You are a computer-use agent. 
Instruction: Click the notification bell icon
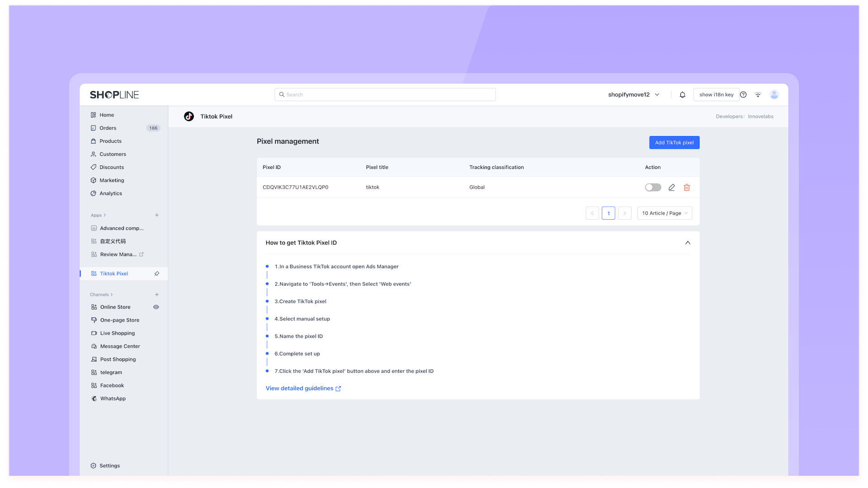click(682, 95)
